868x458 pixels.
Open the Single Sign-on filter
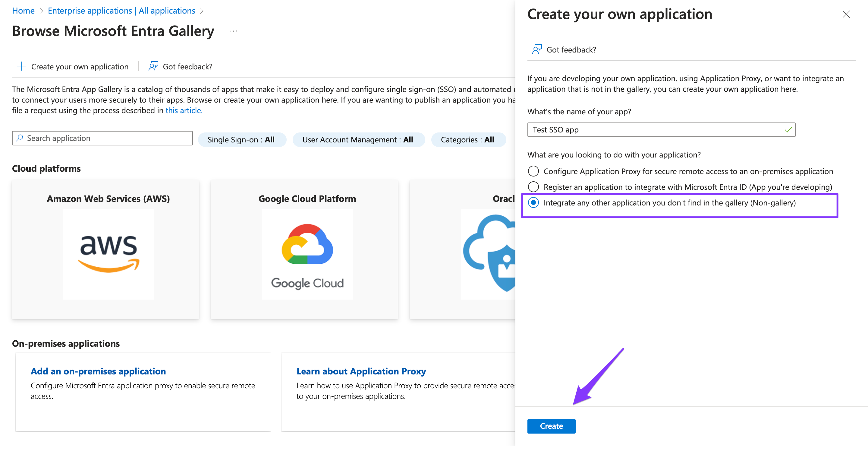[242, 139]
